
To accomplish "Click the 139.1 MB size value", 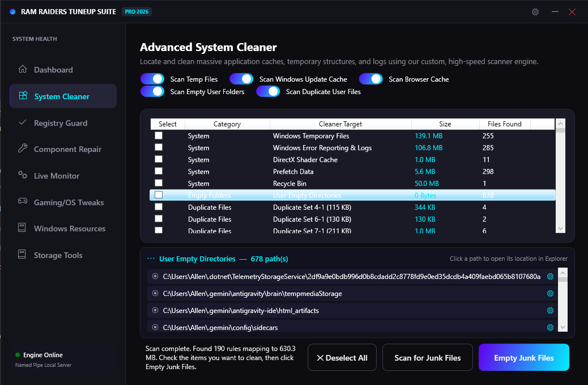I will pos(429,136).
